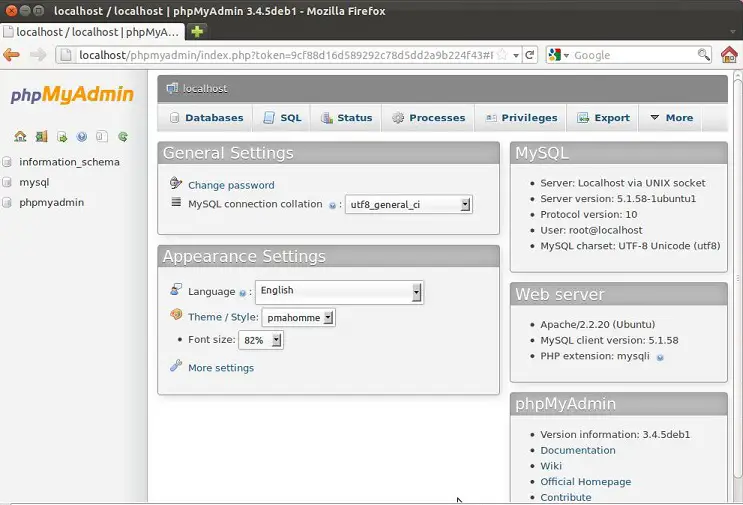Image resolution: width=743 pixels, height=505 pixels.
Task: Click magnifier icon in Google search box
Action: click(704, 55)
